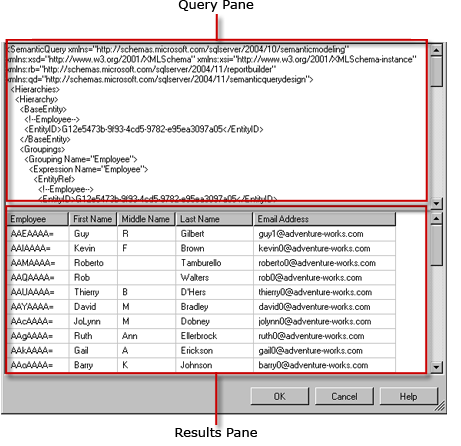This screenshot has height=446, width=461.
Task: Click last name D'Hers
Action: click(x=193, y=292)
